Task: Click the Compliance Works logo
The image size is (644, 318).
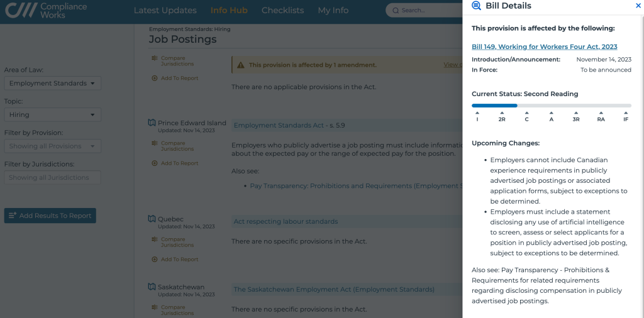Action: click(x=45, y=11)
